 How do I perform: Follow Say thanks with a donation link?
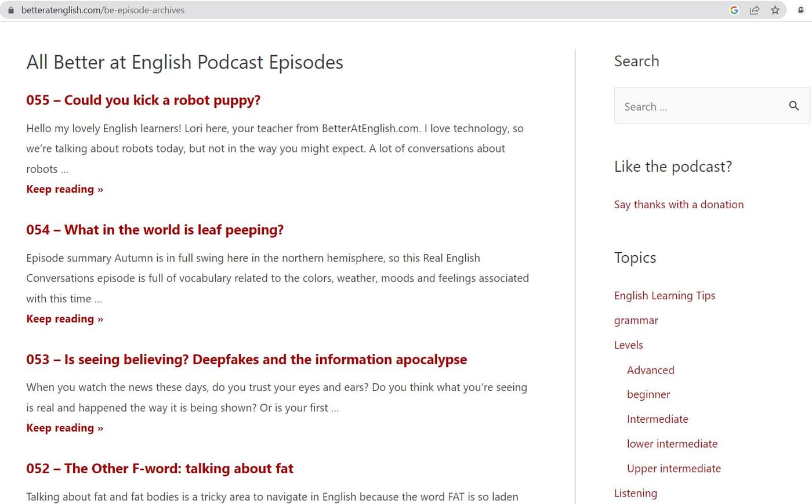[679, 204]
